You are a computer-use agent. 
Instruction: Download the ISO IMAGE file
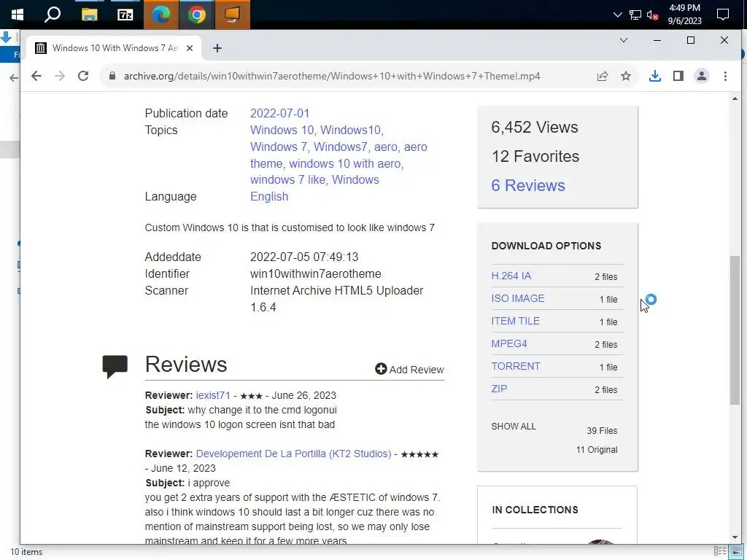(x=518, y=298)
